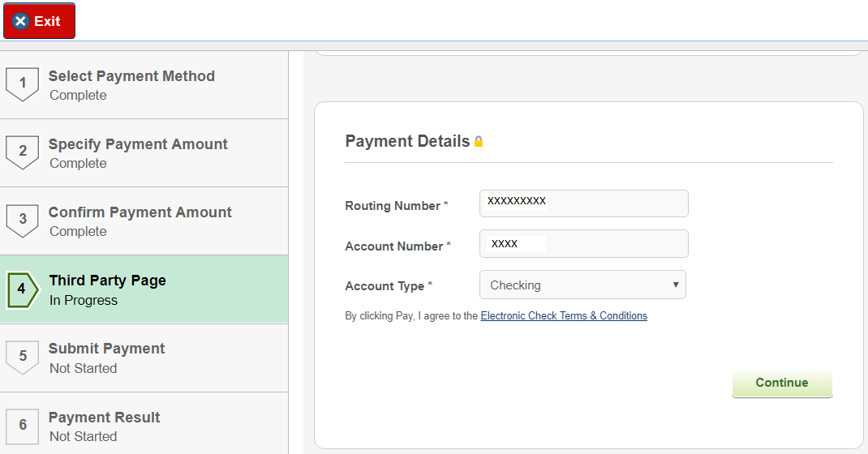Click the highlighted step 4 arrow badge

point(22,289)
